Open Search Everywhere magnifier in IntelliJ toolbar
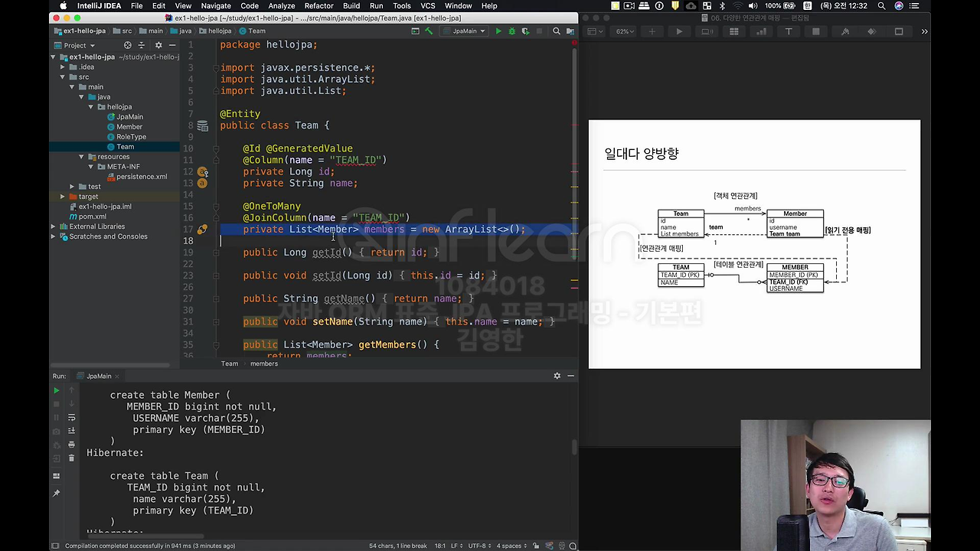980x551 pixels. click(x=557, y=31)
